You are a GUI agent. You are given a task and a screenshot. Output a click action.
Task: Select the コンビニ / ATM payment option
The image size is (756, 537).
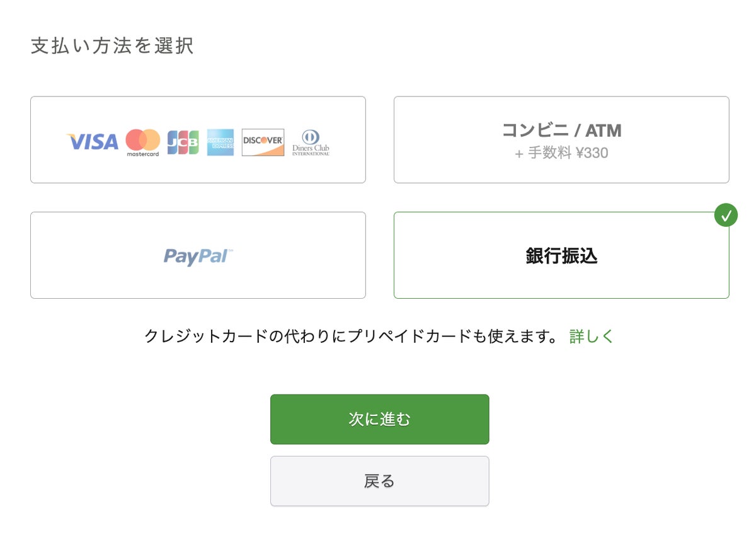coord(561,140)
